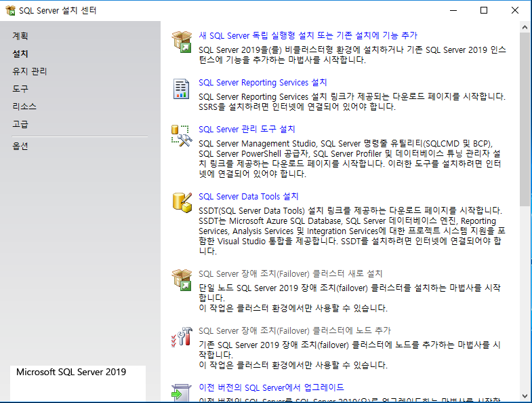532x403 pixels.
Task: Open SQL Server Reporting Services 설치 link
Action: tap(262, 83)
